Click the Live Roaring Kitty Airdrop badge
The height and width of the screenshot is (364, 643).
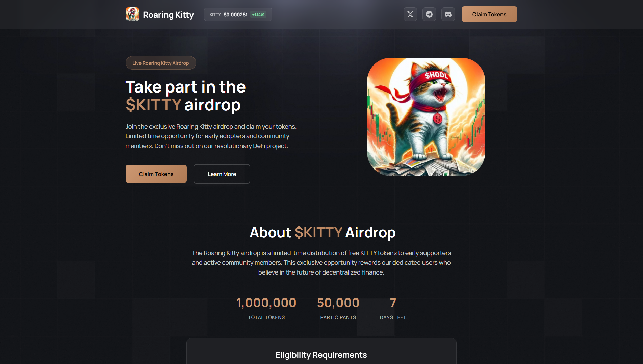[161, 63]
